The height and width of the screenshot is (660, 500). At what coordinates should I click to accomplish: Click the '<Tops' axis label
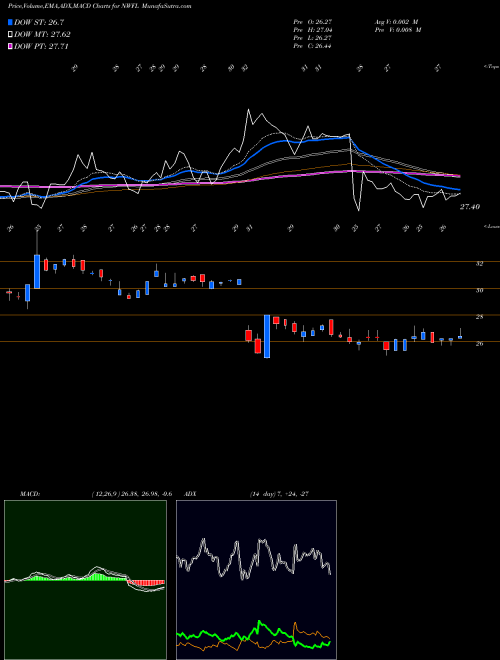(491, 67)
